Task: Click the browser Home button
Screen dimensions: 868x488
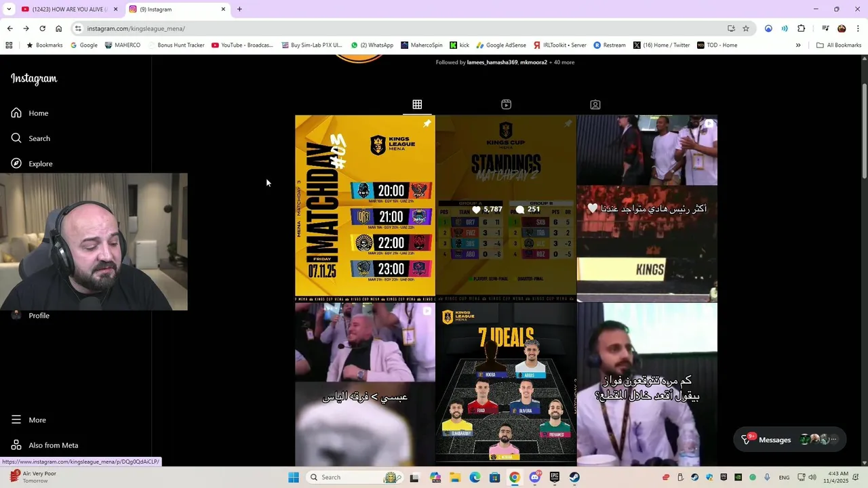Action: [x=58, y=28]
